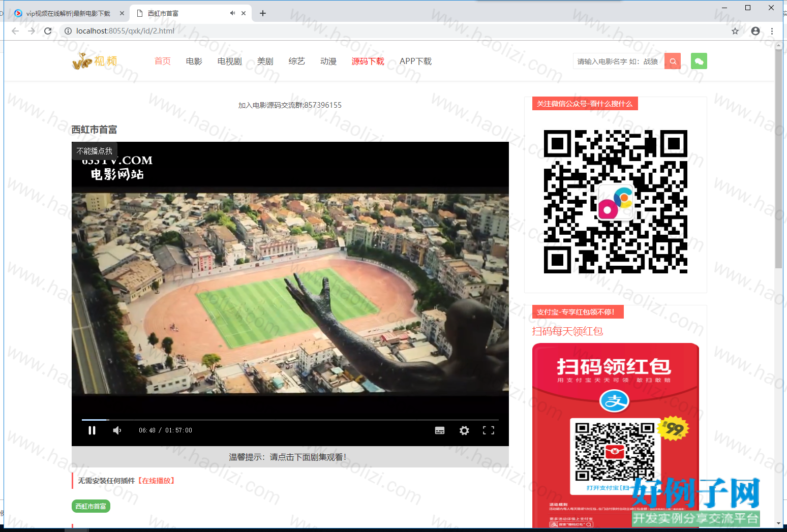Click the video time display 06:48
Screen dimensions: 787x532
pyautogui.click(x=147, y=430)
